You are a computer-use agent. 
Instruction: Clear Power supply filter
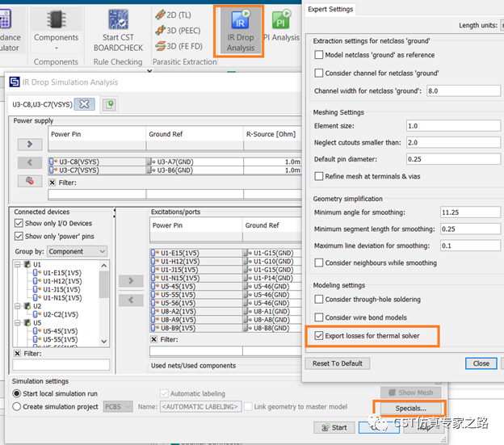(x=52, y=183)
